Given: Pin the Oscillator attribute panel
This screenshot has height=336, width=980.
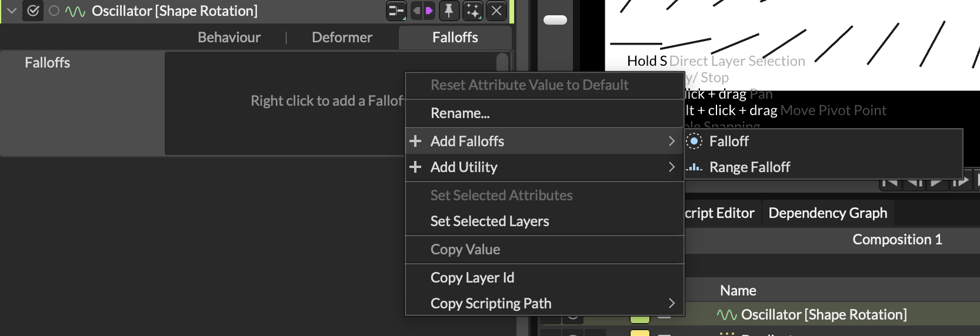Looking at the screenshot, I should 449,11.
